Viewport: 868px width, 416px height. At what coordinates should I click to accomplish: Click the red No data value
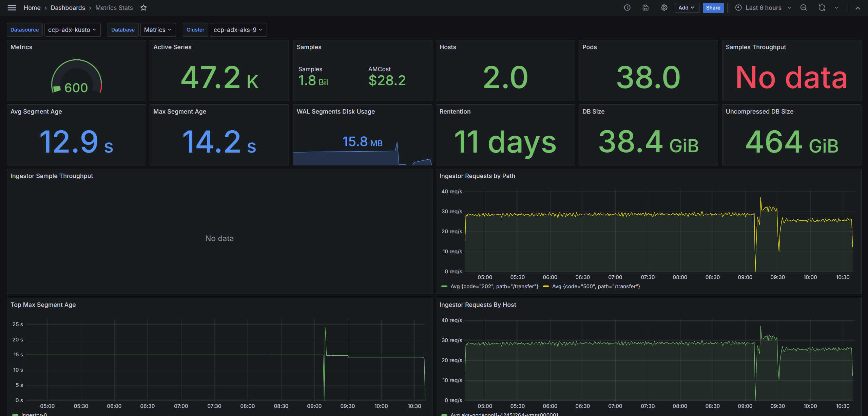tap(791, 78)
